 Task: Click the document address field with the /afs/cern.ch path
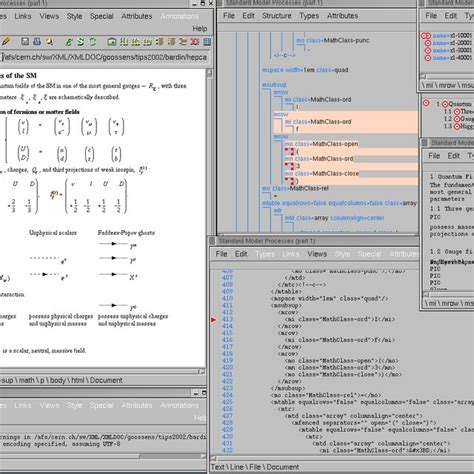[105, 57]
